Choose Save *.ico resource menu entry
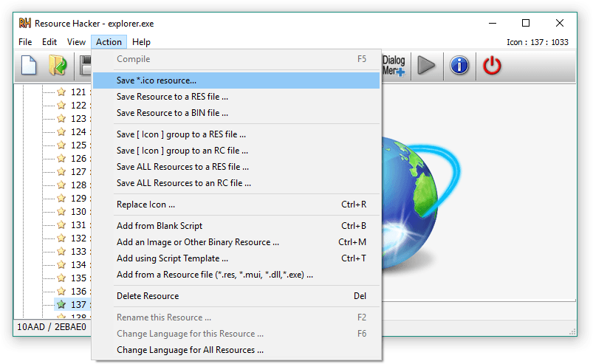Image resolution: width=593 pixels, height=364 pixels. 157,80
